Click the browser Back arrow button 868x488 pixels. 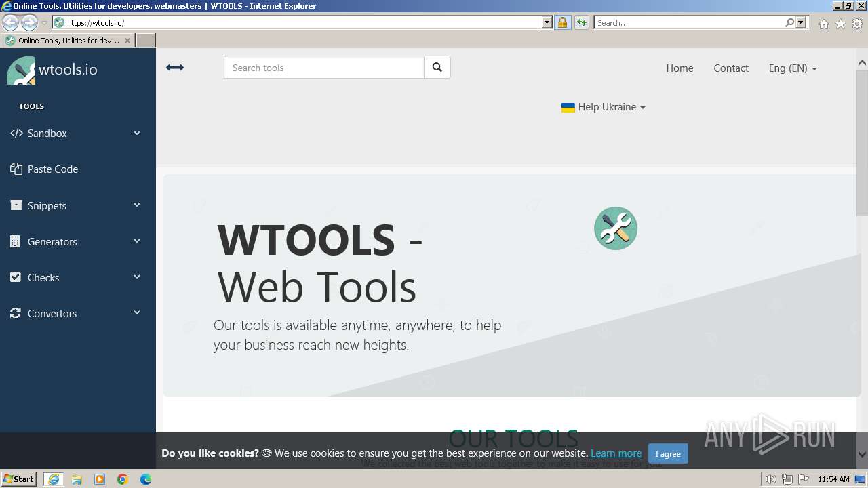[10, 22]
